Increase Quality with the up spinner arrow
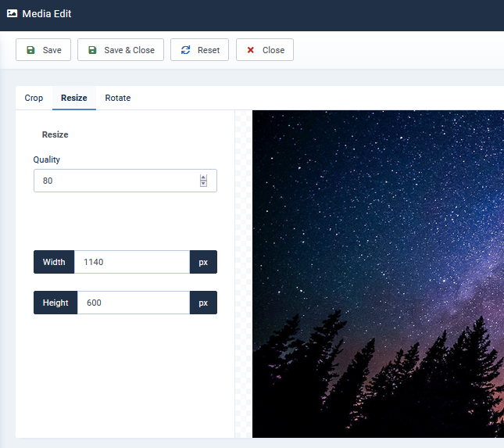Viewport: 504px width, 448px height. [203, 177]
